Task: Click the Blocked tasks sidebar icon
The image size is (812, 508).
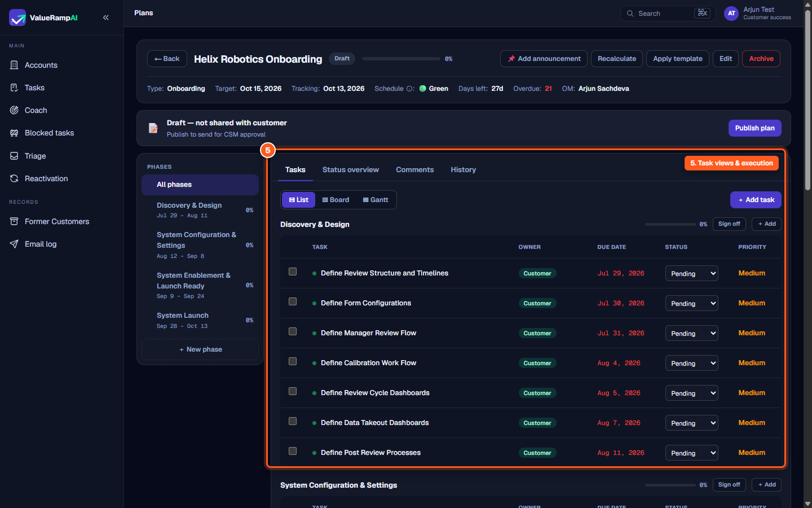Action: coord(14,133)
